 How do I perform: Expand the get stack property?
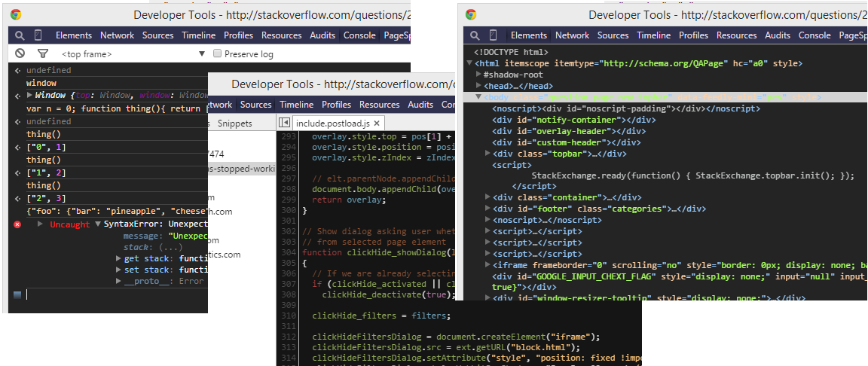pos(118,259)
